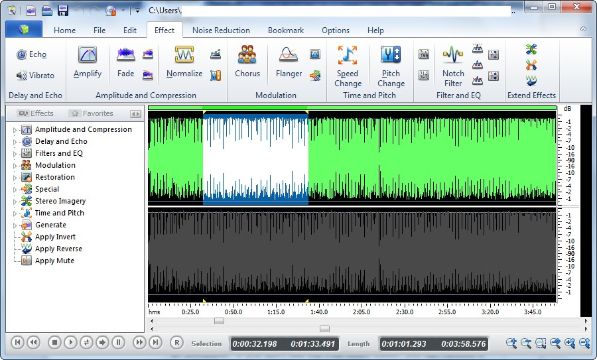597x360 pixels.
Task: Click the save floppy disk icon in title bar
Action: [63, 10]
